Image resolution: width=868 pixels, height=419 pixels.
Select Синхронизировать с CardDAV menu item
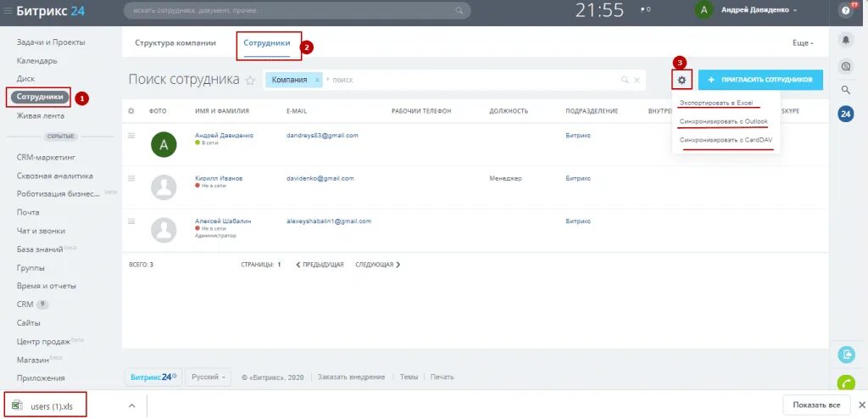tap(726, 140)
